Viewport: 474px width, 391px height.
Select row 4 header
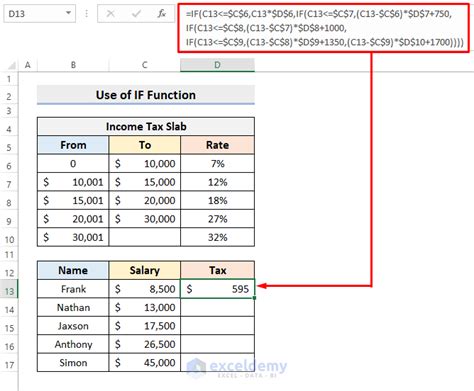point(9,129)
